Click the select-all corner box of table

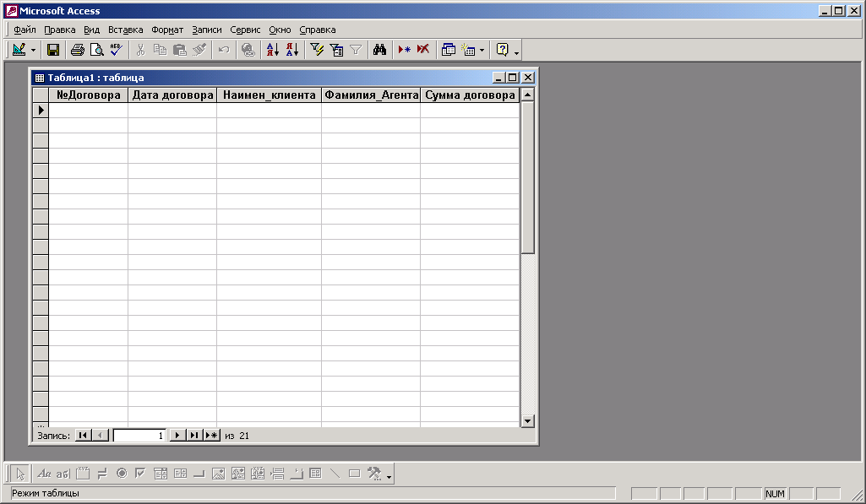(x=41, y=95)
